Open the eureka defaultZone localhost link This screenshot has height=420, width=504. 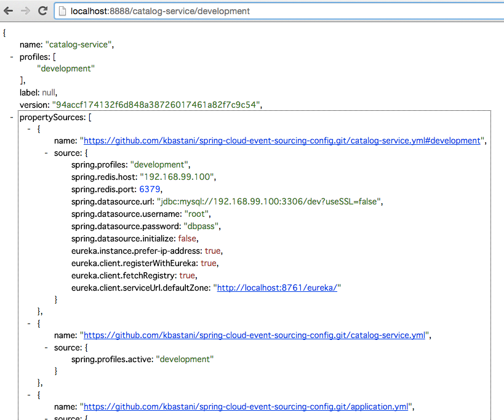pos(277,288)
